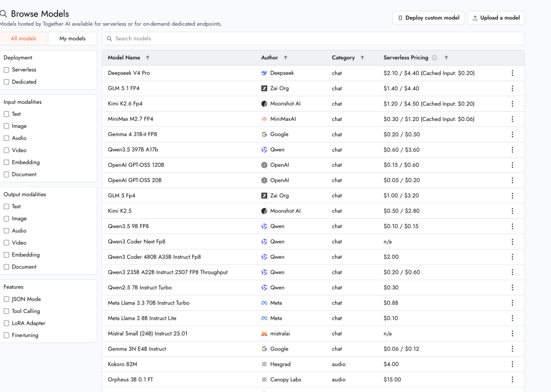Click the Google logo in Gemma 3N E4B row
The width and height of the screenshot is (551, 392).
coord(264,349)
